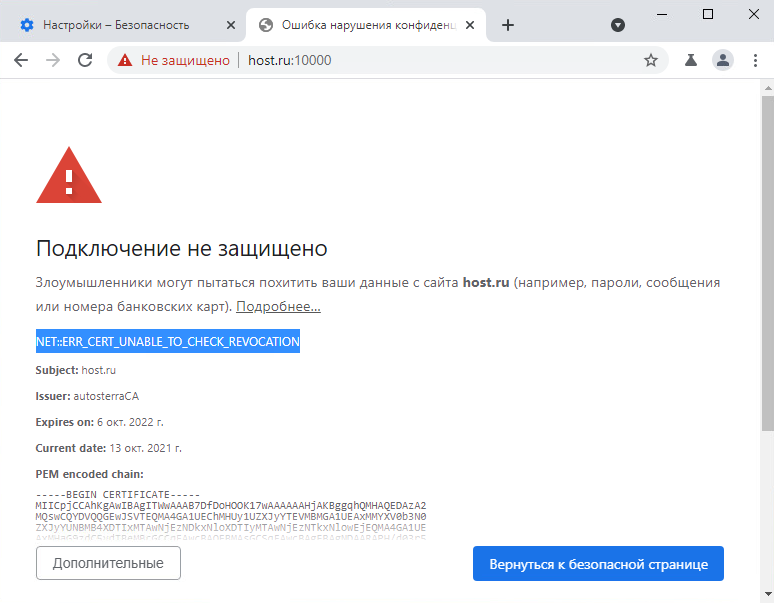Click the host.ru:10000 address bar
The image size is (774, 603).
point(289,60)
